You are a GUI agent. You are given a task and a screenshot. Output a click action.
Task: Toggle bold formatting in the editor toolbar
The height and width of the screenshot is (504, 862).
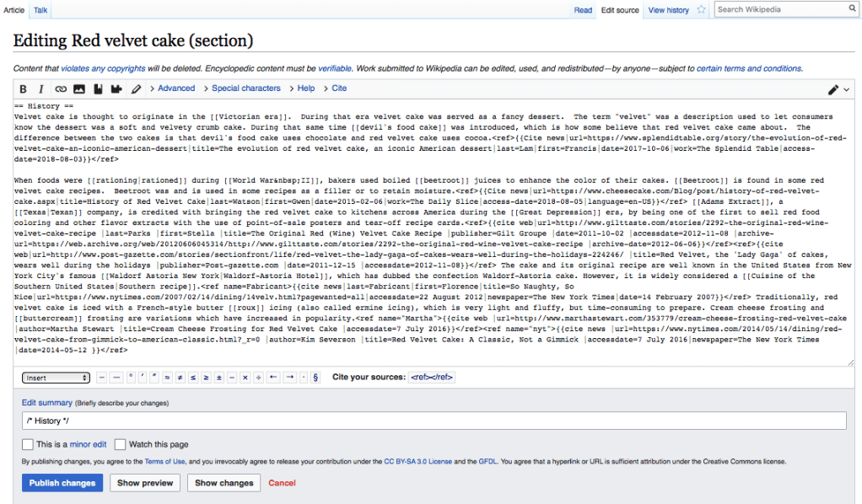[24, 88]
